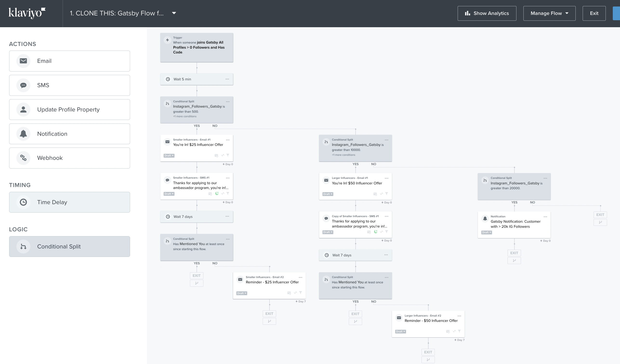
Task: Select the You're In! $25 Influencer Offer email card
Action: (x=197, y=148)
